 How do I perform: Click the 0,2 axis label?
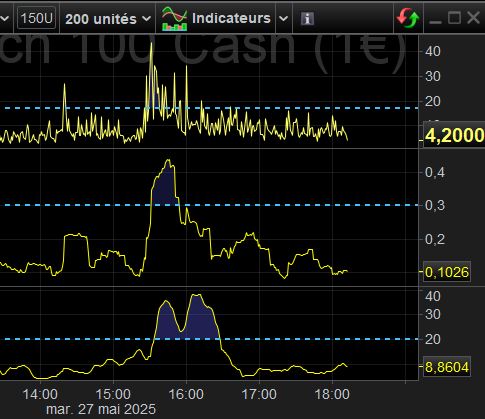click(435, 239)
